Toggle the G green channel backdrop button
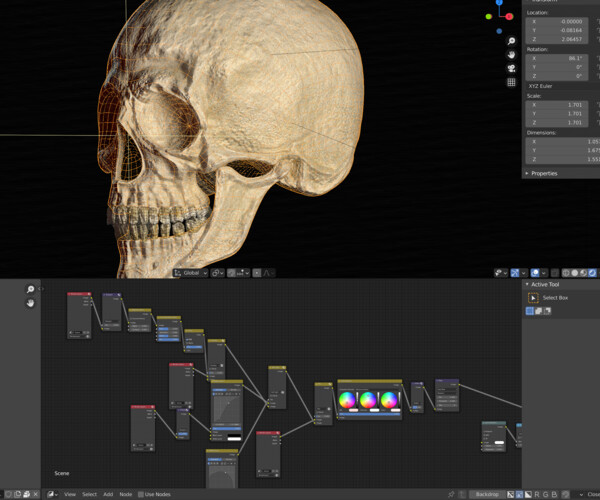Screen dimensions: 600x500 click(545, 494)
